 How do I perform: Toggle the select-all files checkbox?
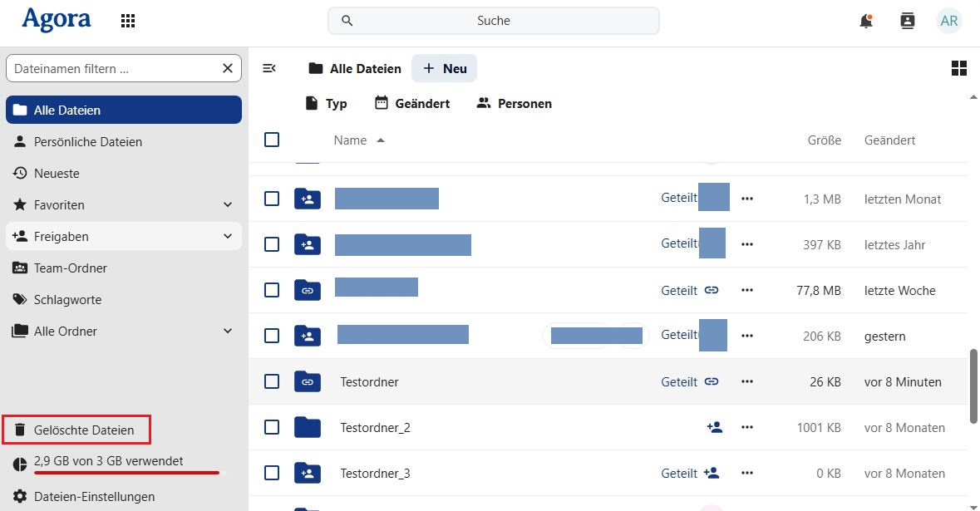click(x=272, y=140)
